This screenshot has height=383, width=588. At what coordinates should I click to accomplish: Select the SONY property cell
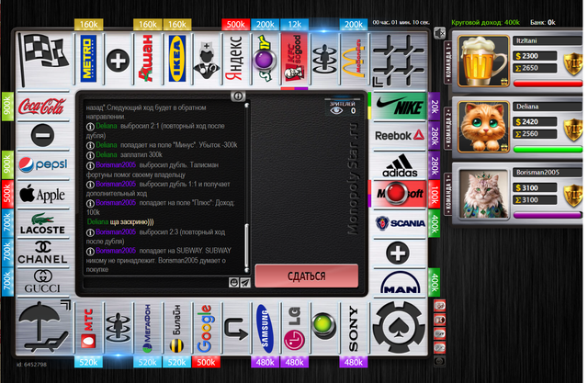point(354,328)
